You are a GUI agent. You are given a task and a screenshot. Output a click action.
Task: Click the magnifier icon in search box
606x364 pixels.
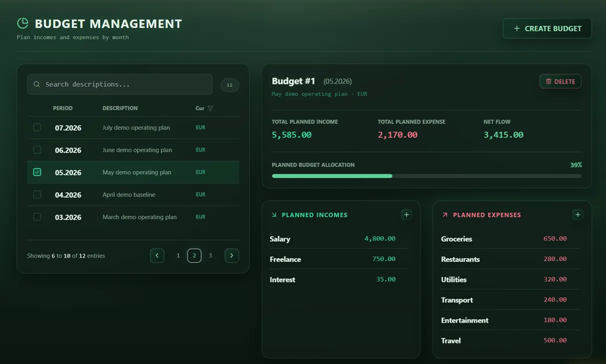click(x=36, y=84)
